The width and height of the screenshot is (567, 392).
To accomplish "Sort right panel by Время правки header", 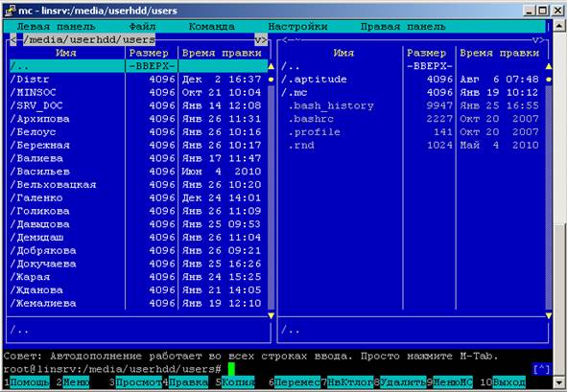I will pos(500,53).
